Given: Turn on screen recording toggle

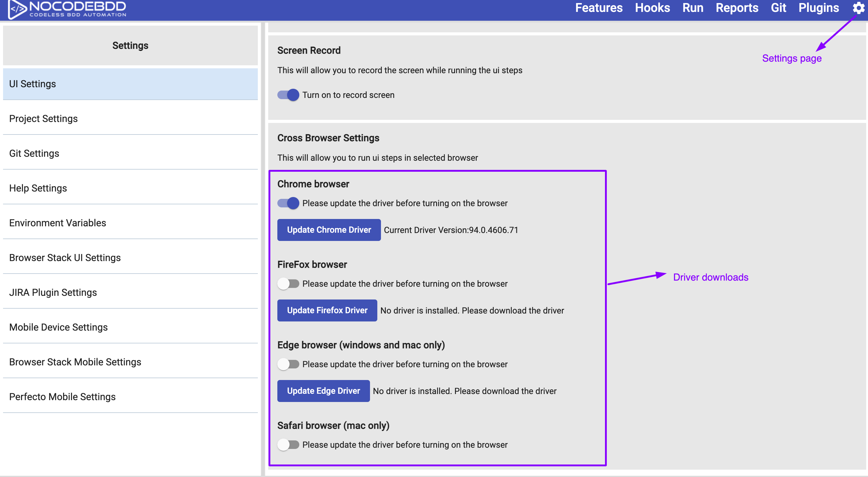Looking at the screenshot, I should pyautogui.click(x=287, y=95).
